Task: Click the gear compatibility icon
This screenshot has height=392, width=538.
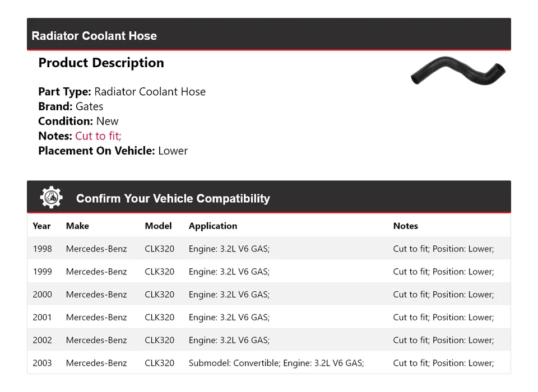Action: coord(51,198)
